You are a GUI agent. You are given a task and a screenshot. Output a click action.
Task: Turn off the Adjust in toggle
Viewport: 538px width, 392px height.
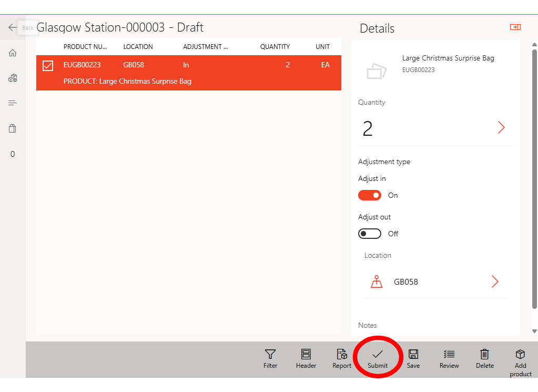click(x=370, y=195)
